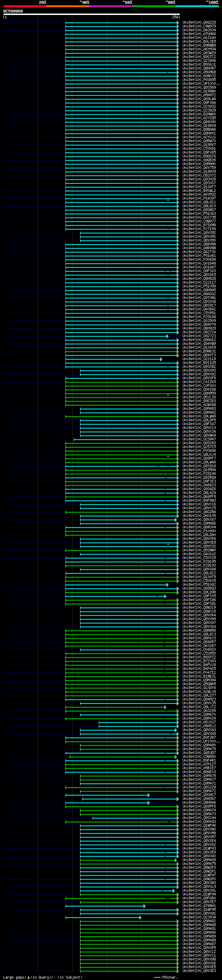Image resolution: width=222 pixels, height=980 pixels.
Task: Select hit UniRef100_Q8VWK9
Action: click(199, 435)
